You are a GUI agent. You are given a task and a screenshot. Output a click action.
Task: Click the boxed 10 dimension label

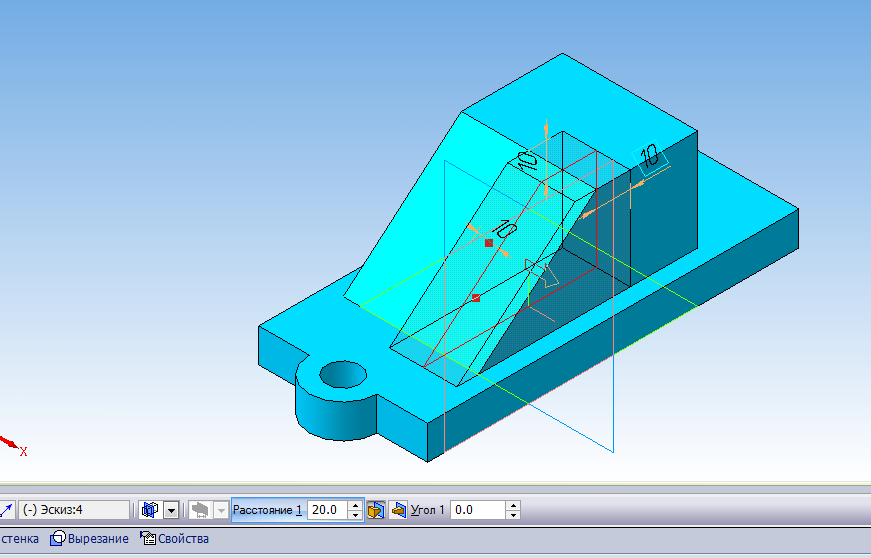point(651,156)
